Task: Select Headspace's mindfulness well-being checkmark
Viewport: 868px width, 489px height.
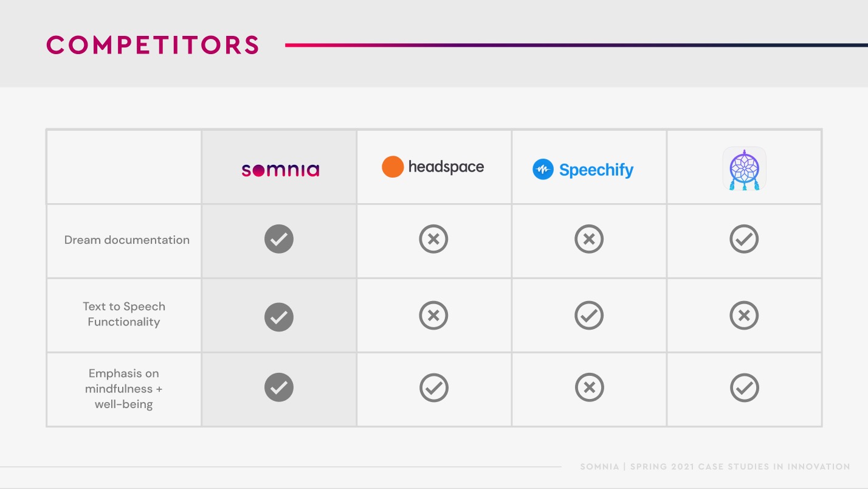Action: pos(433,387)
